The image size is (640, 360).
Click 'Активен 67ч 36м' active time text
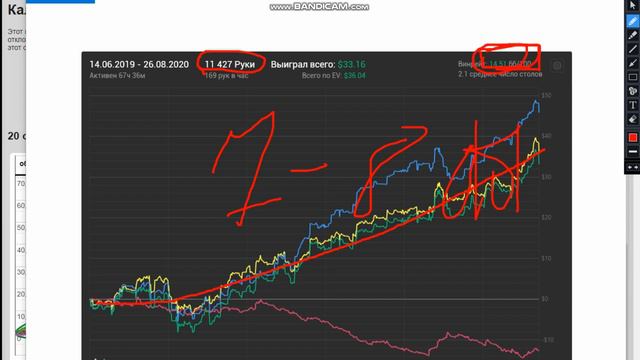pyautogui.click(x=117, y=76)
